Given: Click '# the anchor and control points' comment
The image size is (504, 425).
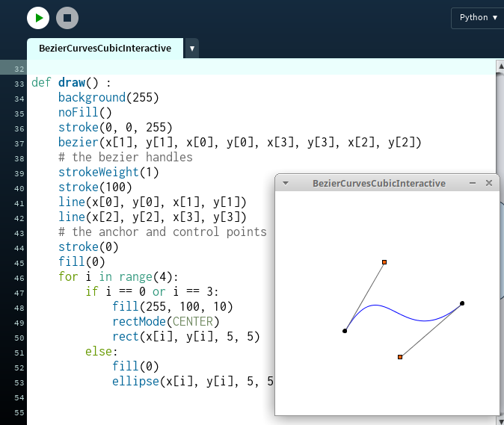Looking at the screenshot, I should click(x=162, y=232).
